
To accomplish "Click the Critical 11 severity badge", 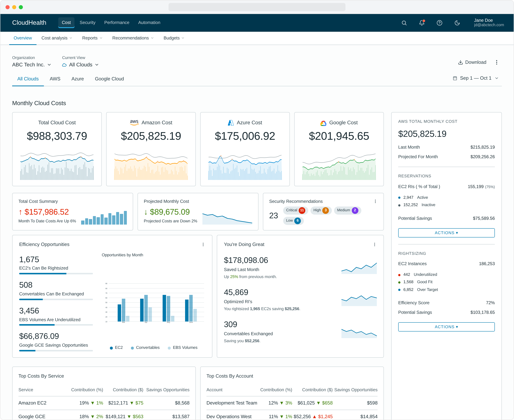I will 295,210.
